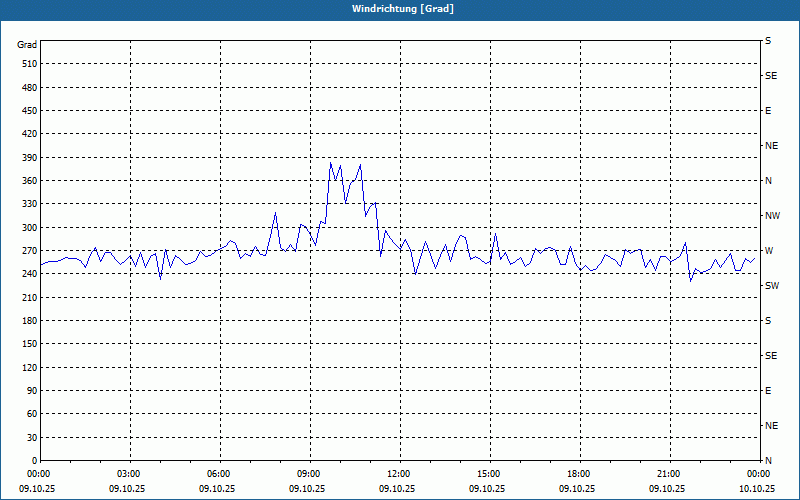Pick the 180 y-axis tick label
800x500 pixels.
[x=29, y=320]
